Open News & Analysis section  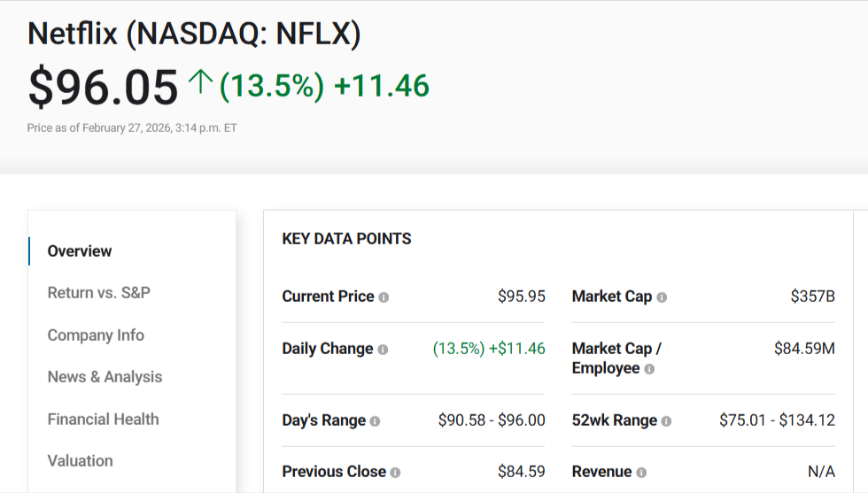point(105,377)
